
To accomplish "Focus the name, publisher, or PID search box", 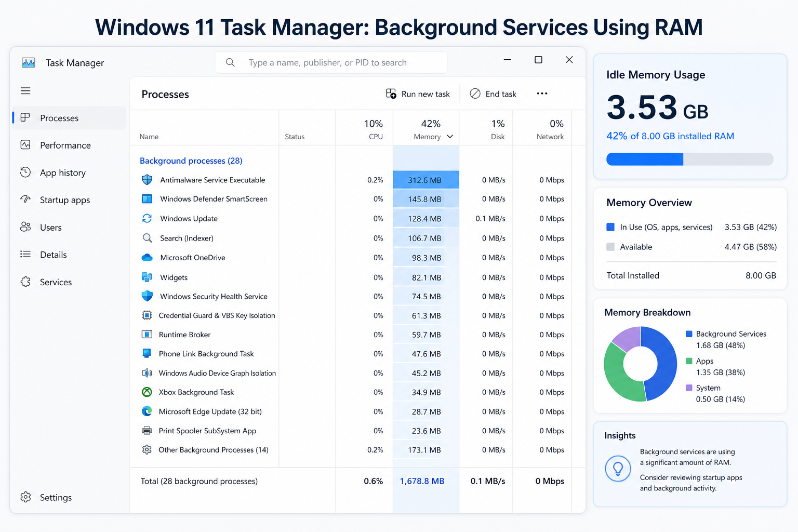I will (331, 62).
